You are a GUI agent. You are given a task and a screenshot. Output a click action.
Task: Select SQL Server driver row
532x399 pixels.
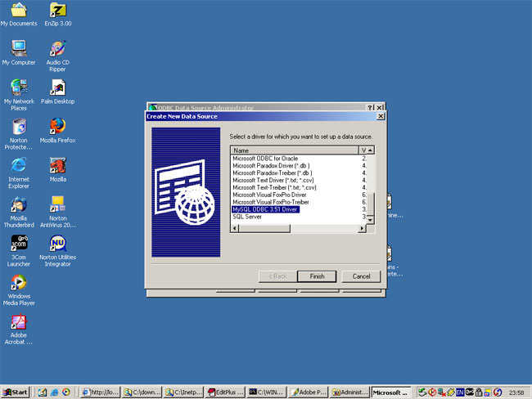point(247,217)
